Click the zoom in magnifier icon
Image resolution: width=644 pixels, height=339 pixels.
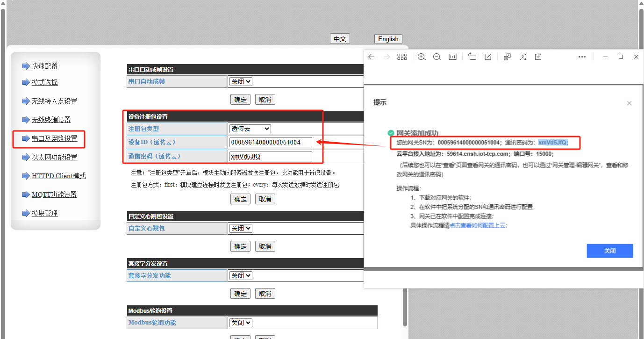click(x=422, y=57)
